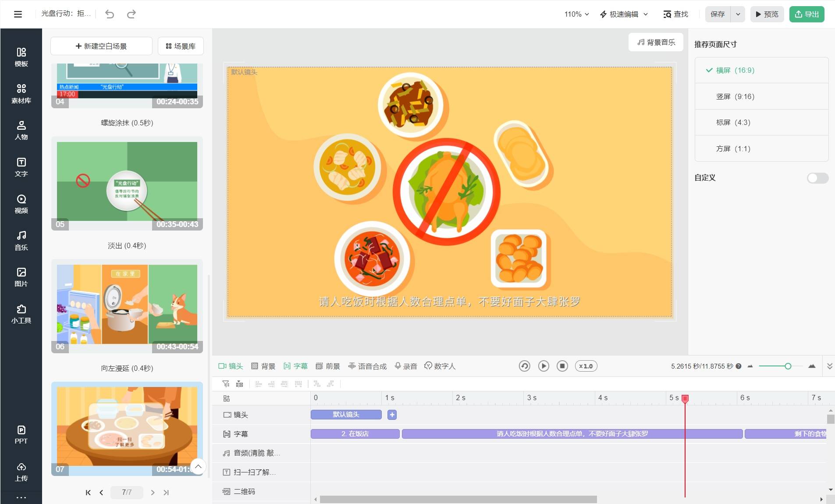Click the 查找 search button

tap(675, 14)
